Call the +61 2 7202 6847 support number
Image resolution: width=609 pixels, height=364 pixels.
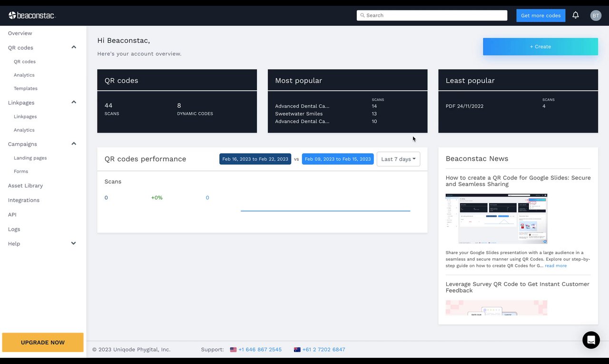(324, 349)
